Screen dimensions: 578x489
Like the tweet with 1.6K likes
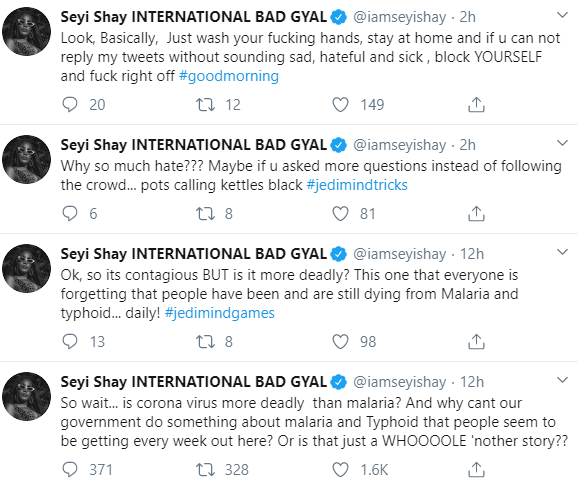[340, 470]
